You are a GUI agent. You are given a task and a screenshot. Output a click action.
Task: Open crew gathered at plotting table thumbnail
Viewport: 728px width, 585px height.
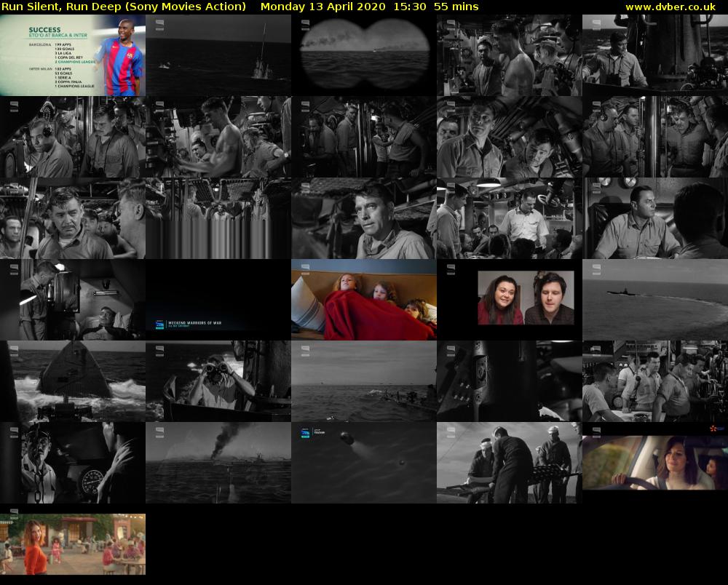pos(655,381)
